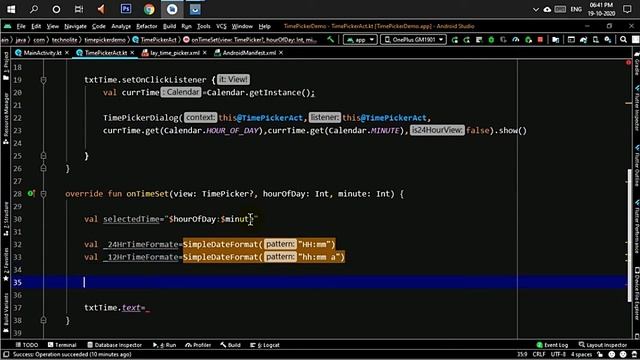Click the red Stop app icon

[540, 40]
